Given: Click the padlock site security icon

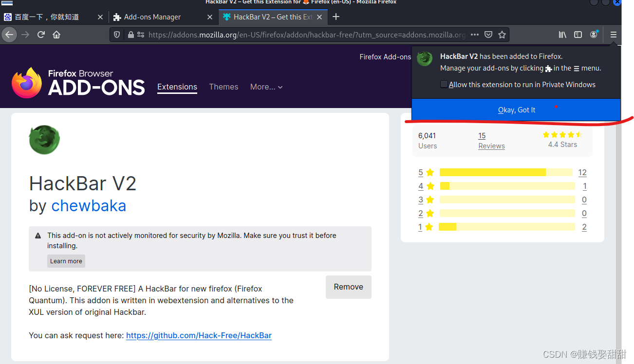Looking at the screenshot, I should click(131, 35).
